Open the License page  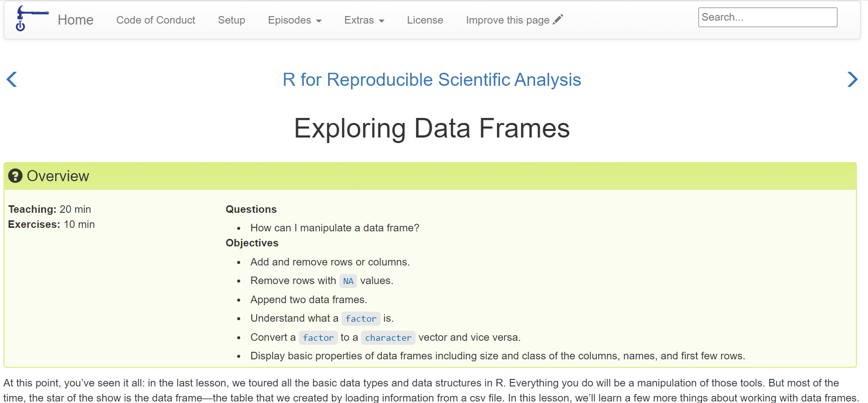425,20
